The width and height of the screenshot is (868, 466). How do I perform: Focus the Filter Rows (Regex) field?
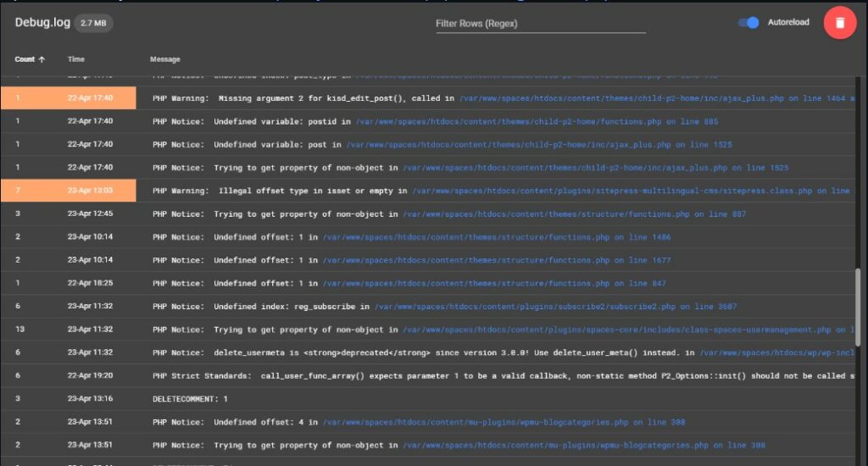540,24
